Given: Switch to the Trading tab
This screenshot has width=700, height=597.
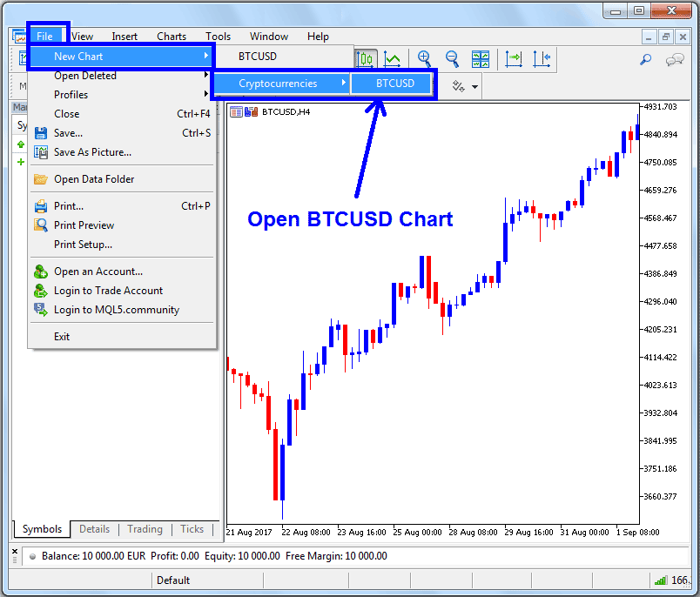Looking at the screenshot, I should point(145,529).
